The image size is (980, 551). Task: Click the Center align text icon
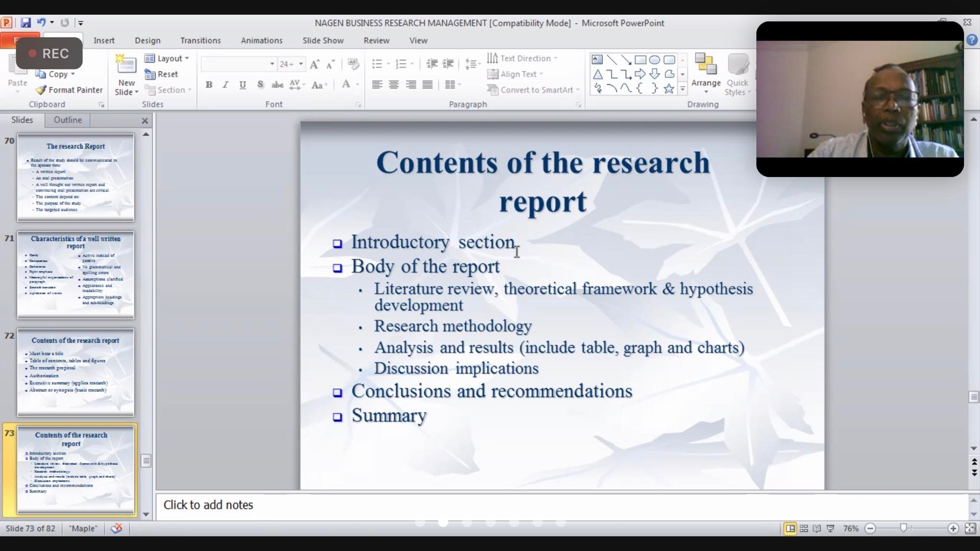[394, 85]
